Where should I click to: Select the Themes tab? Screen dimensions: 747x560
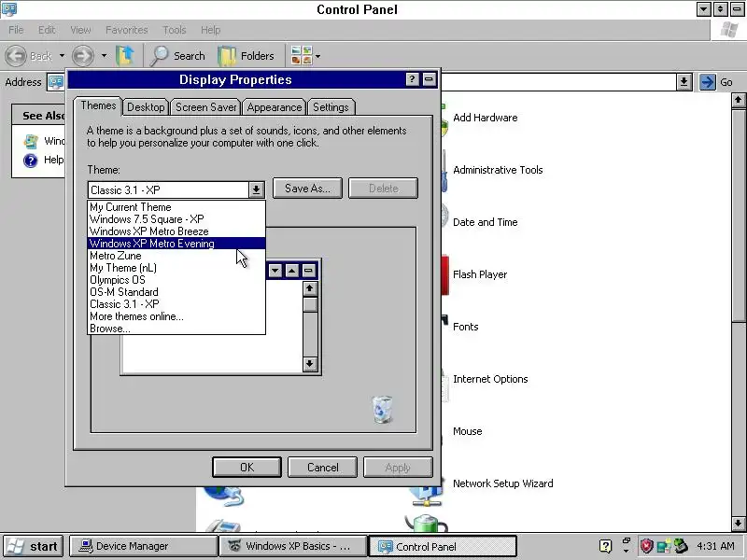pos(98,105)
